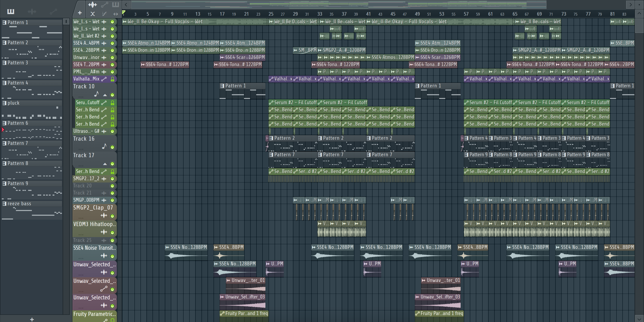Click the waveform icon on VEDM3 Hihatloop track

click(x=104, y=232)
